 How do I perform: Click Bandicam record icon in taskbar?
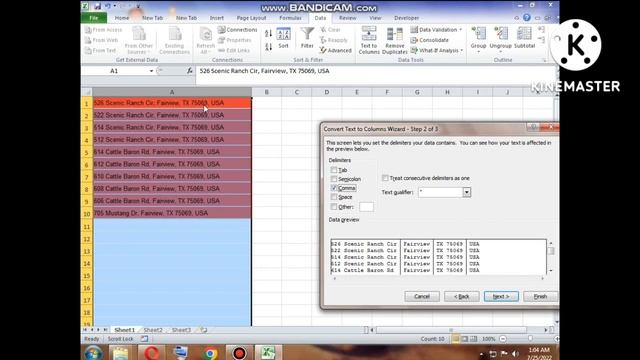(x=239, y=353)
